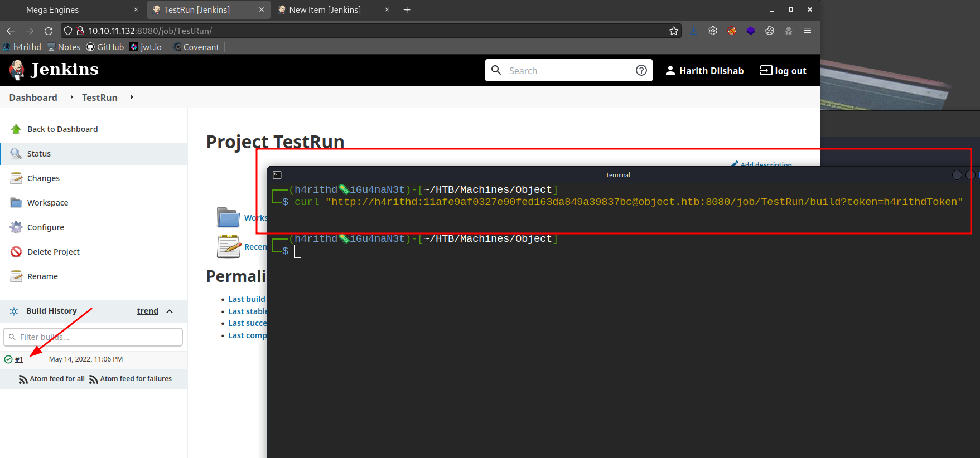Click the Configure gear icon
This screenshot has width=980, height=458.
(16, 227)
